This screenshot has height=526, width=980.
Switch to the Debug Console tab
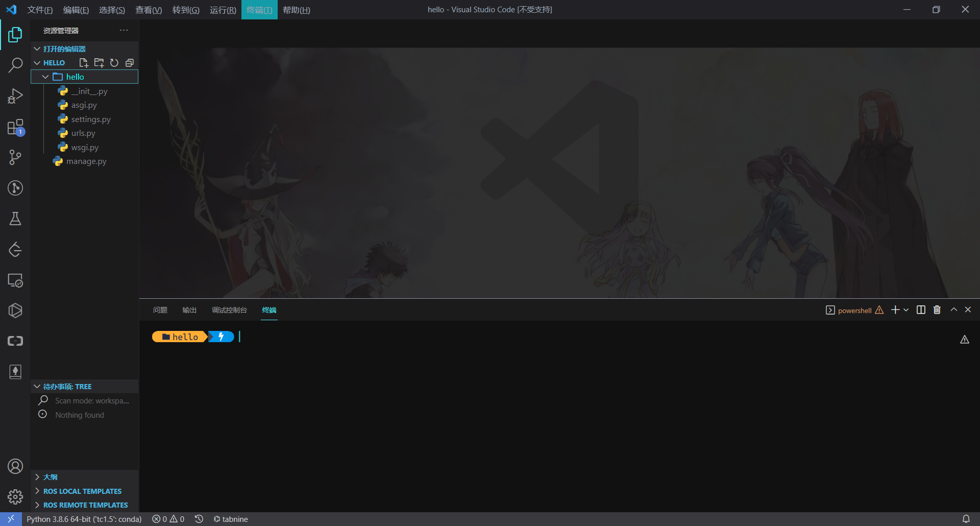229,310
